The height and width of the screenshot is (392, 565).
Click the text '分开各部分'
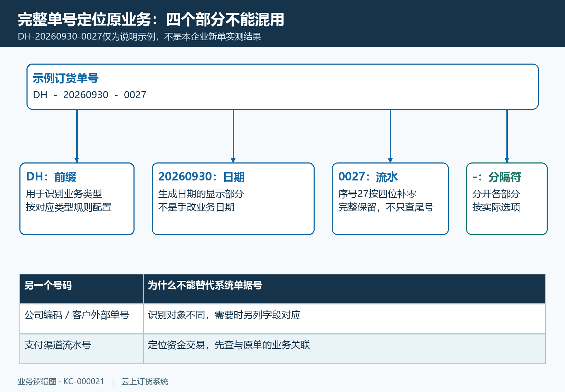[496, 194]
